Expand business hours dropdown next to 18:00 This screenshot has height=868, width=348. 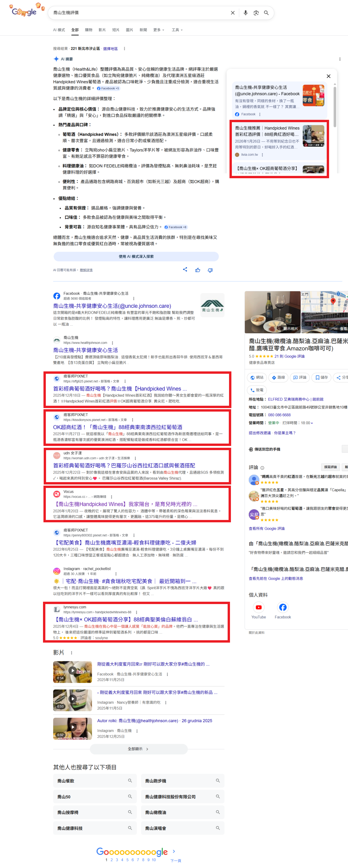click(x=312, y=423)
